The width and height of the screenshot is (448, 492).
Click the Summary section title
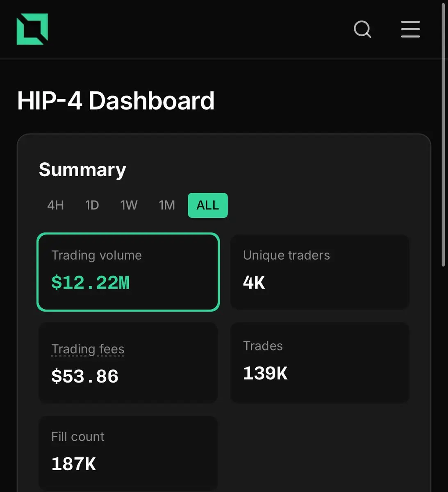(82, 170)
